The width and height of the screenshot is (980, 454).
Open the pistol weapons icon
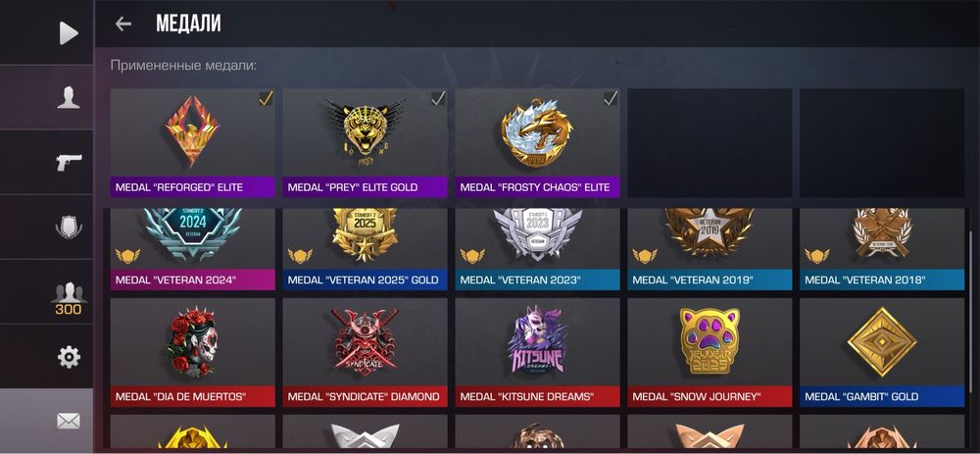[x=69, y=162]
